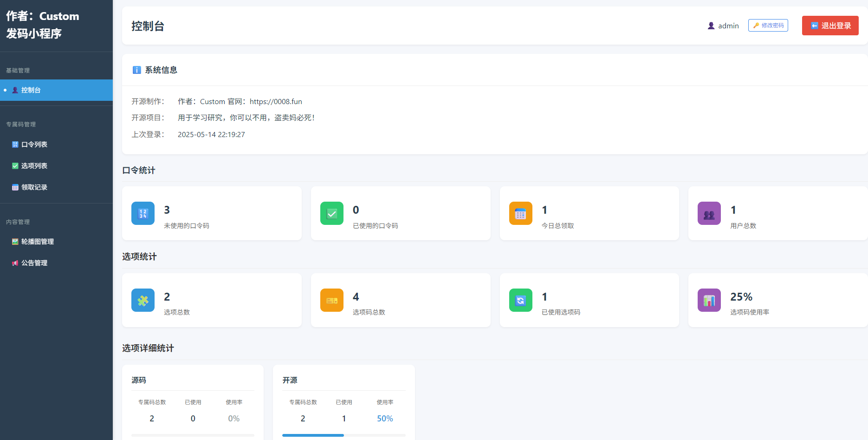Click the orange calendar icon for today's claims

click(x=520, y=213)
